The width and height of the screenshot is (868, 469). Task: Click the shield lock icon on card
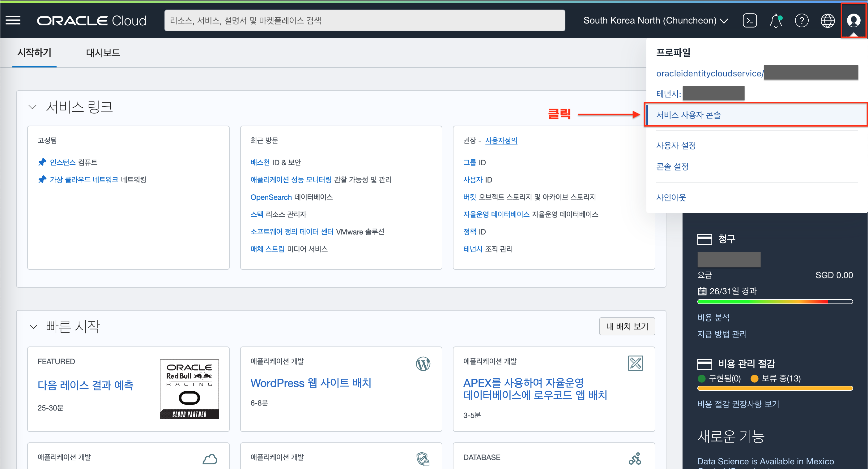[423, 459]
